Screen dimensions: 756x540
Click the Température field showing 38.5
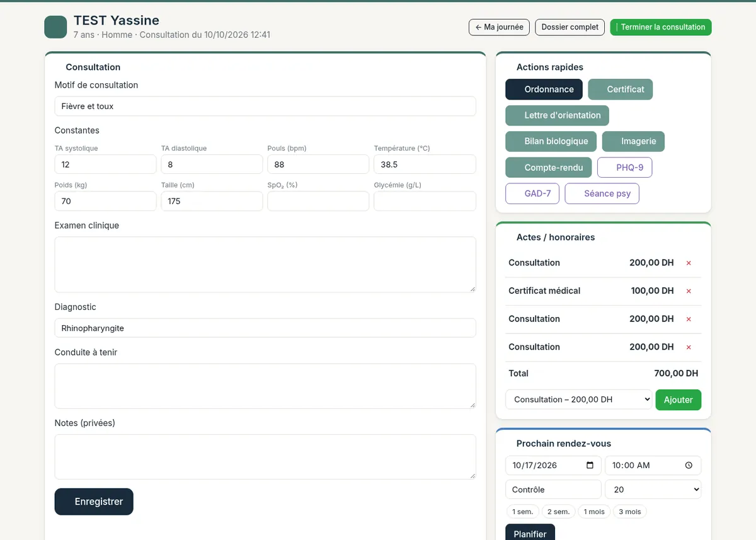(x=425, y=164)
